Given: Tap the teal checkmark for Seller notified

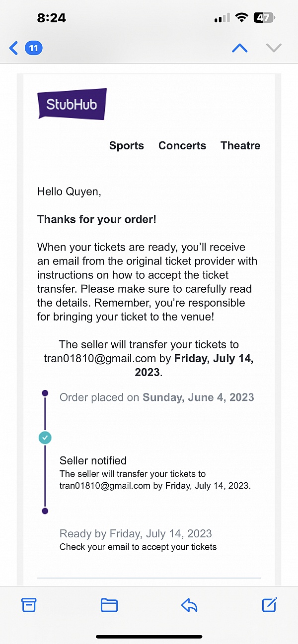Looking at the screenshot, I should point(45,438).
